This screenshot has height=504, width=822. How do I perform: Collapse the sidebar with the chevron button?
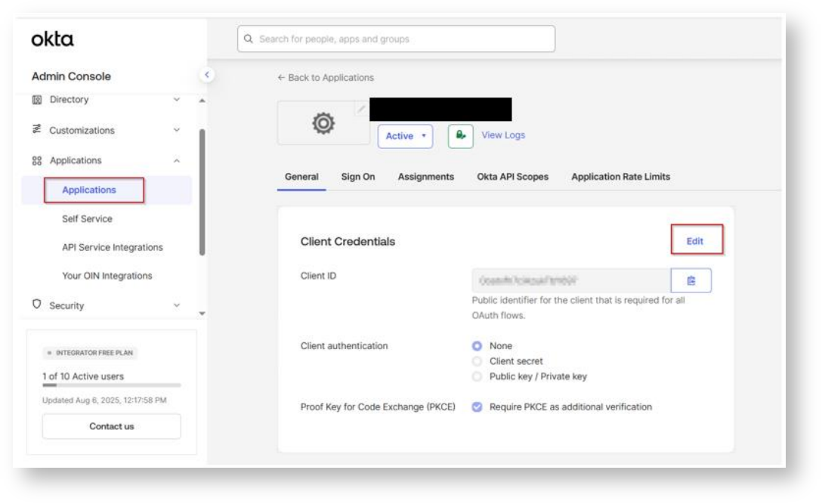[207, 75]
